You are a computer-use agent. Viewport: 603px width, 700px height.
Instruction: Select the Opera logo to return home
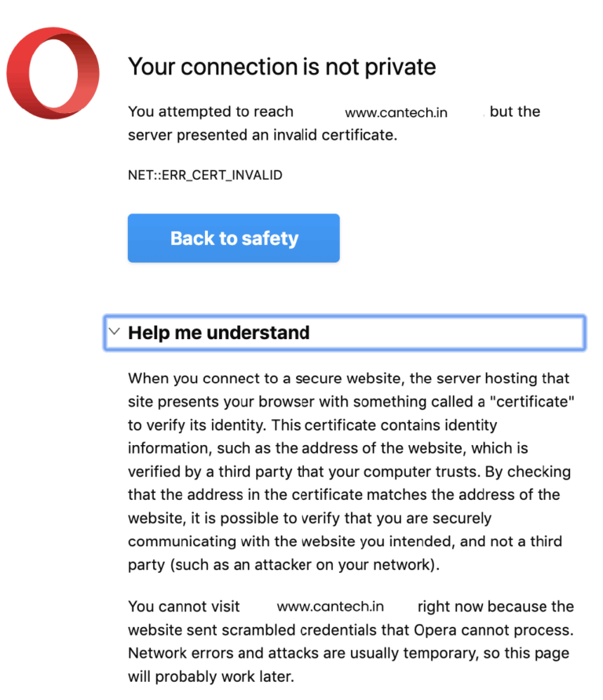pyautogui.click(x=53, y=71)
